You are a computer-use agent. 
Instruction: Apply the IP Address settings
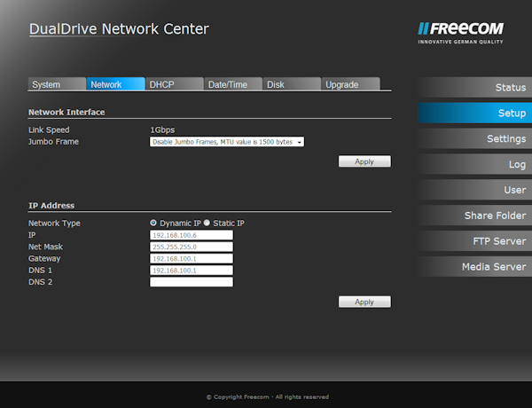364,302
